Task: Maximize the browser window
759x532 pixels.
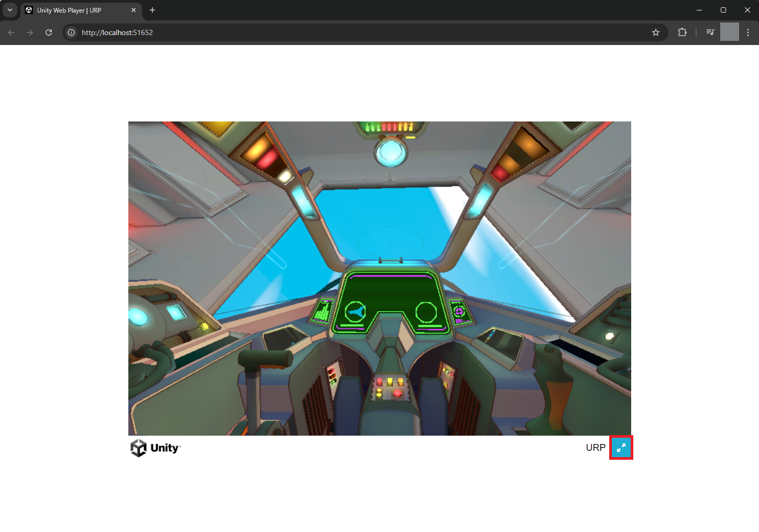Action: [723, 10]
